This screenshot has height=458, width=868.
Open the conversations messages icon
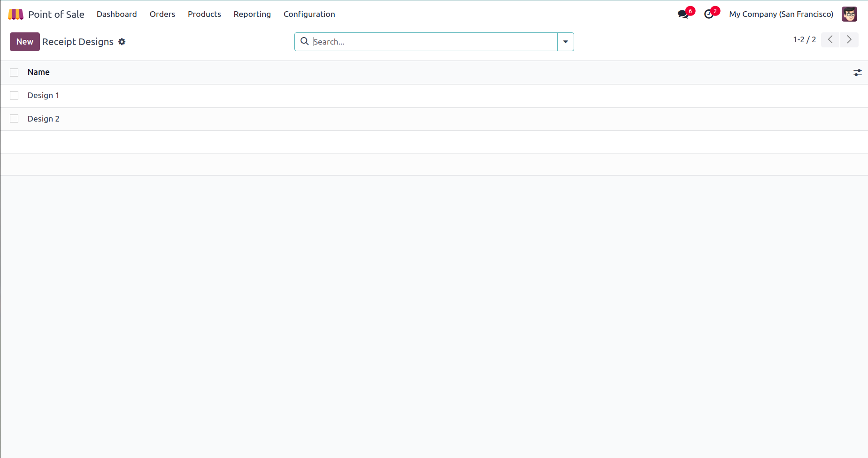(684, 14)
